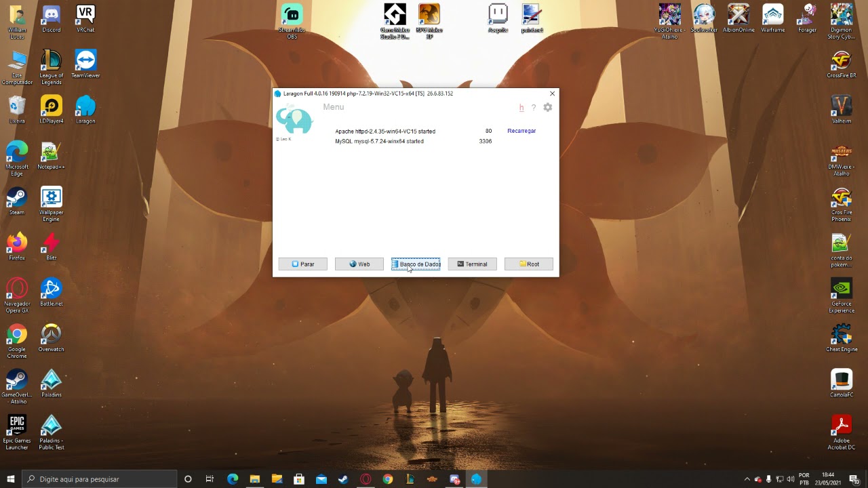Select MySQL mysql-5.7.24 started row
This screenshot has height=488, width=868.
(x=379, y=141)
